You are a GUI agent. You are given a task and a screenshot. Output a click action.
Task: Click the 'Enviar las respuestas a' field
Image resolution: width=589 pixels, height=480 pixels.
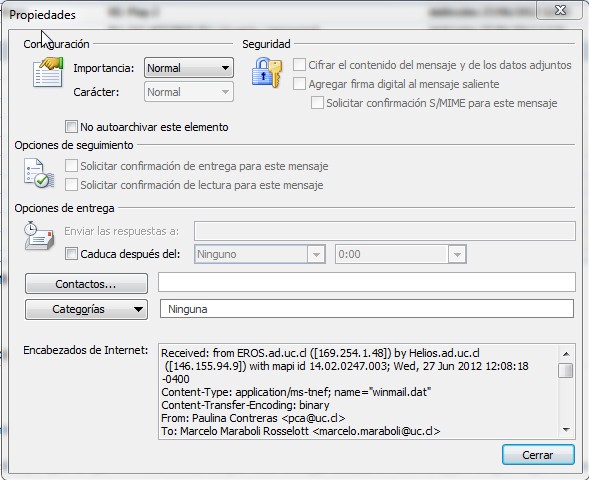(385, 231)
